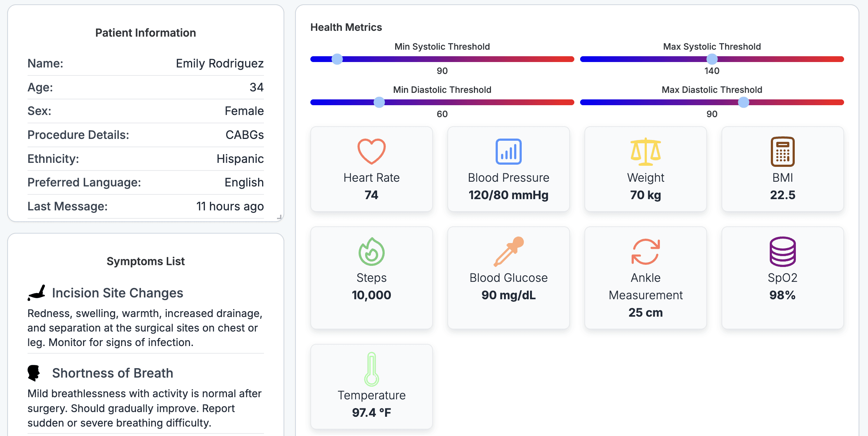This screenshot has width=868, height=436.
Task: Select the SpO2 database icon
Action: [x=782, y=252]
